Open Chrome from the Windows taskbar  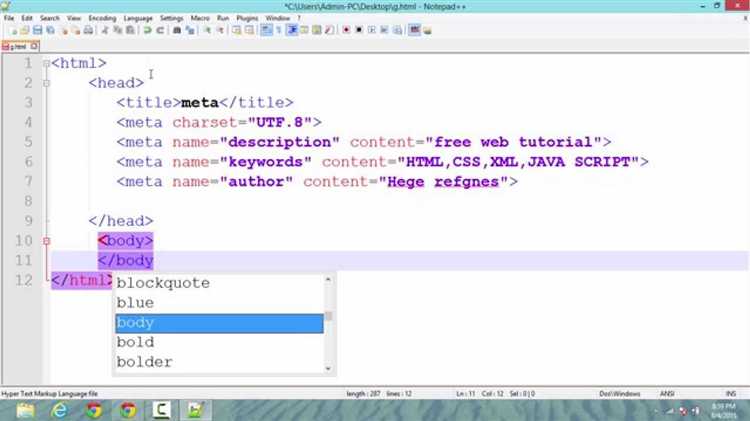pyautogui.click(x=127, y=409)
